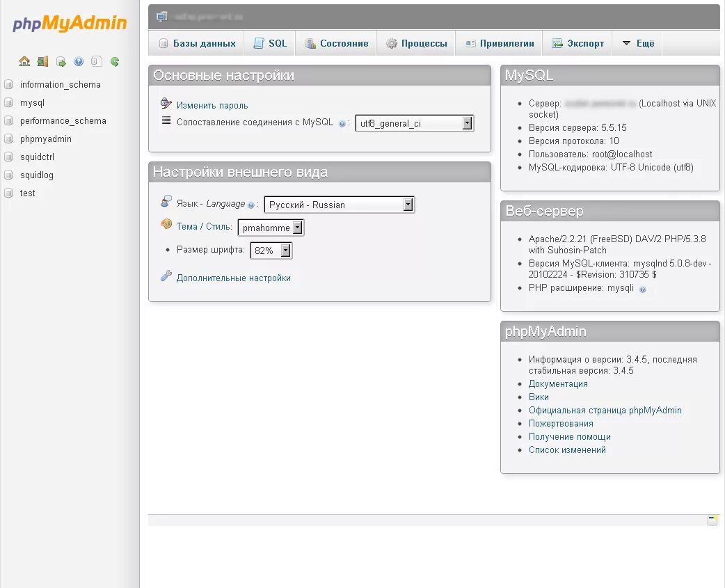
Task: Open help icon after PHP расширение: mysqli
Action: click(x=642, y=289)
